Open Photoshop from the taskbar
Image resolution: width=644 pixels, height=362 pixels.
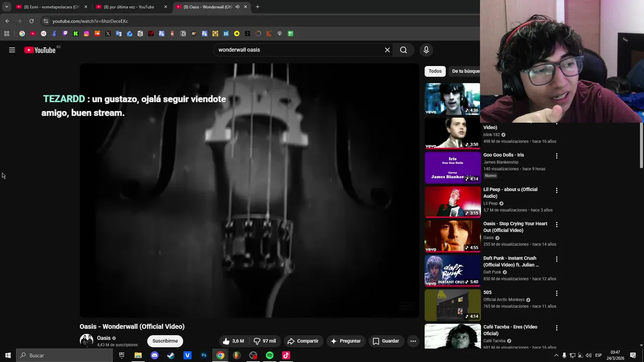click(204, 355)
